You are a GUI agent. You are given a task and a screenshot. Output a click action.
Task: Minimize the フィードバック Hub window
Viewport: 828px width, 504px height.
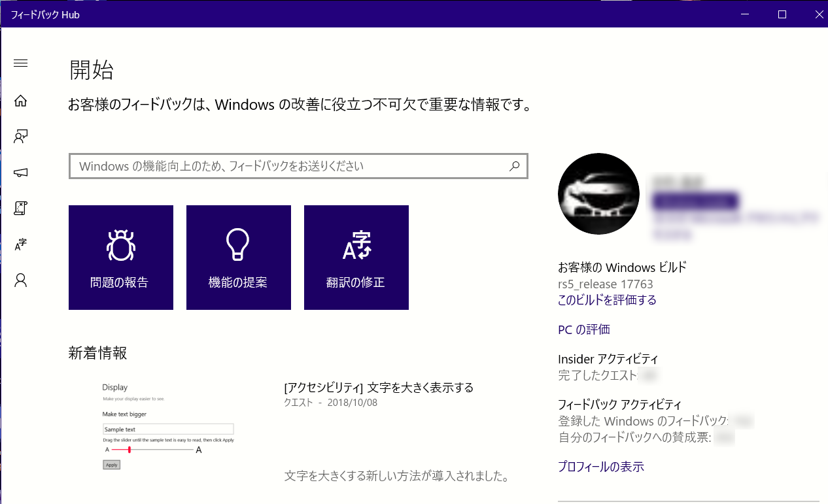tap(744, 14)
